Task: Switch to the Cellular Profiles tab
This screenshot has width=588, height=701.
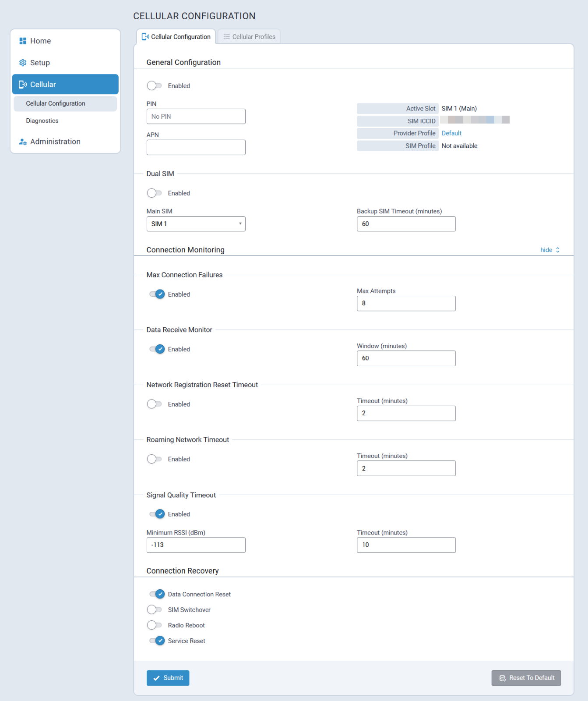Action: tap(249, 37)
